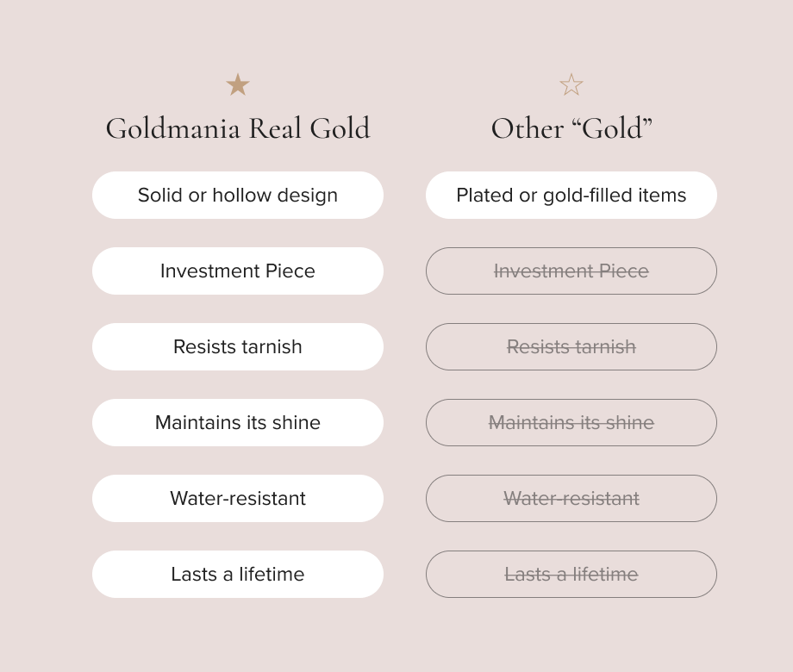The height and width of the screenshot is (672, 793).
Task: Click the crossed-out Lasts a lifetime pill
Action: pyautogui.click(x=571, y=574)
